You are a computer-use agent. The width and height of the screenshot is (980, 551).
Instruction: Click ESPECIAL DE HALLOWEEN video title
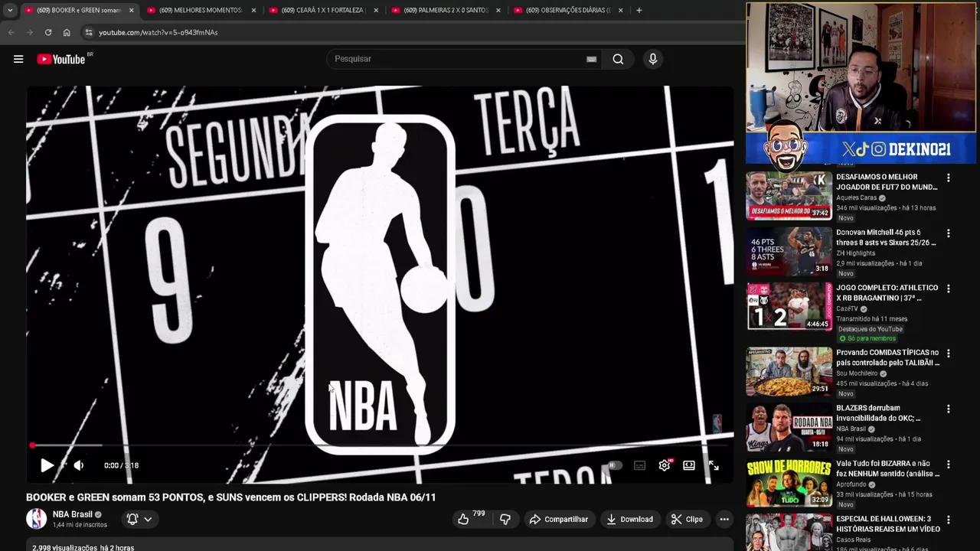pos(888,524)
